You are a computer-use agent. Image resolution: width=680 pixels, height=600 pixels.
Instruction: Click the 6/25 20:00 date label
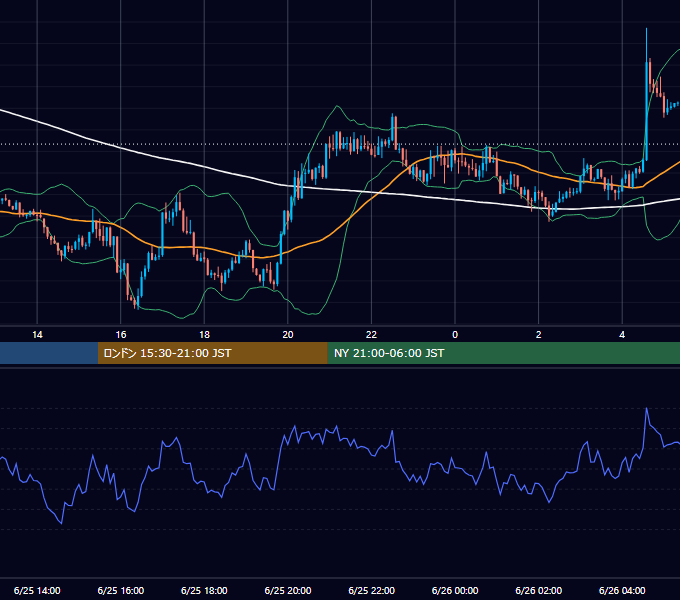[x=288, y=590]
